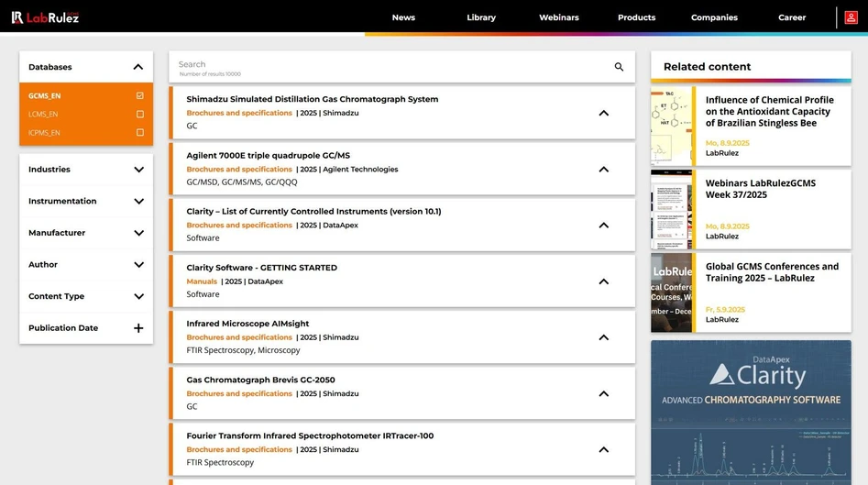Screen dimensions: 868x485
Task: Toggle chevron on Gas Chromatograph Brevis GC-2050
Action: [x=603, y=393]
